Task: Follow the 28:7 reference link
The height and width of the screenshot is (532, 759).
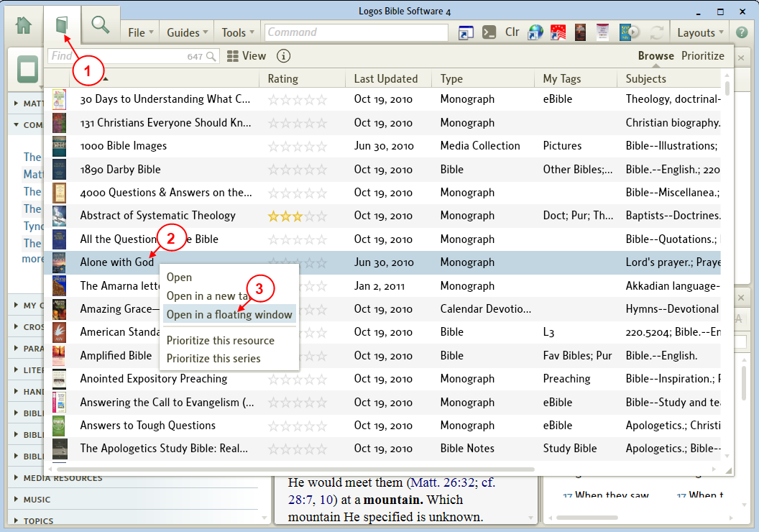Action: 302,500
